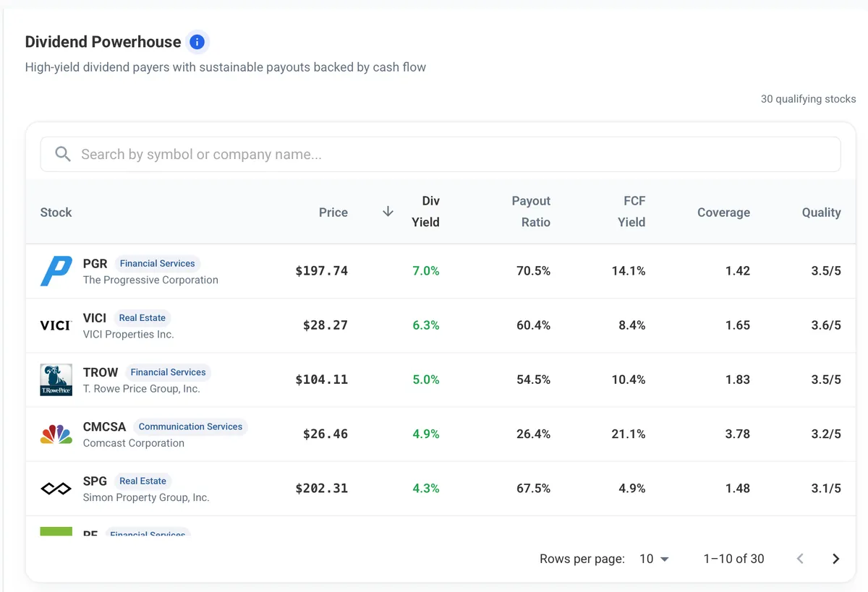Click the Real Estate tag on VICI
Image resolution: width=868 pixels, height=592 pixels.
(142, 317)
